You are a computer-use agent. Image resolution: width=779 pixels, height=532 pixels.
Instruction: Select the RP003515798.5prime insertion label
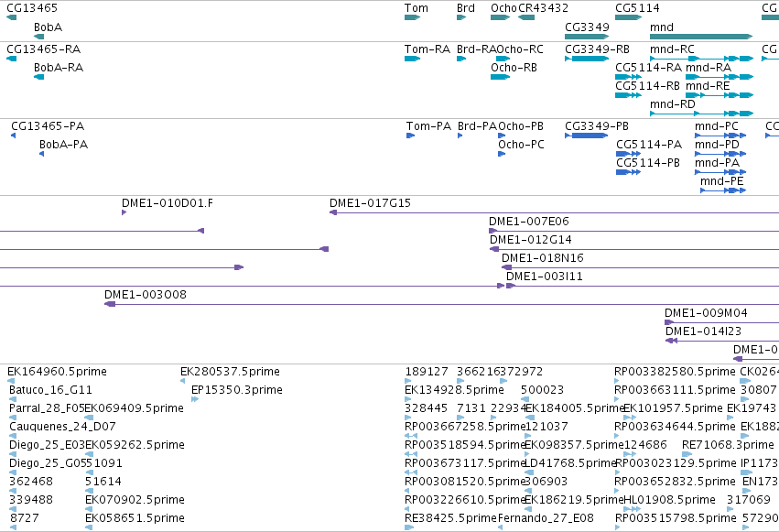[x=676, y=518]
